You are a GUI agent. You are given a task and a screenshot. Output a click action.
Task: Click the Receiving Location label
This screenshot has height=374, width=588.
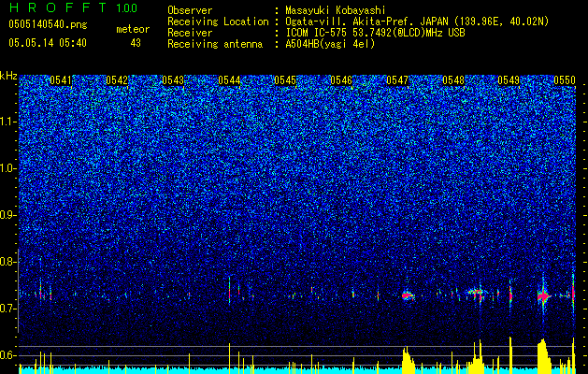point(218,22)
